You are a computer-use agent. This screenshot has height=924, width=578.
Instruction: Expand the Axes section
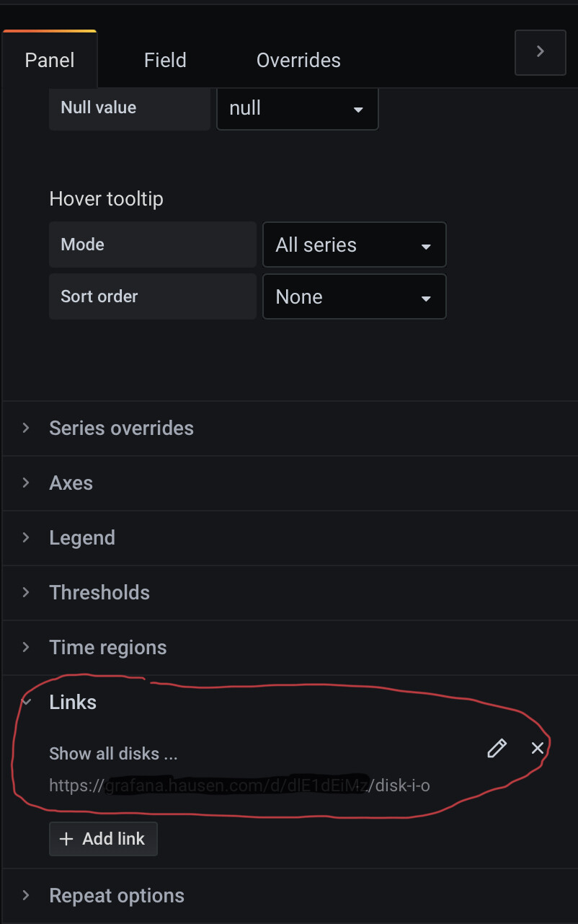click(289, 483)
